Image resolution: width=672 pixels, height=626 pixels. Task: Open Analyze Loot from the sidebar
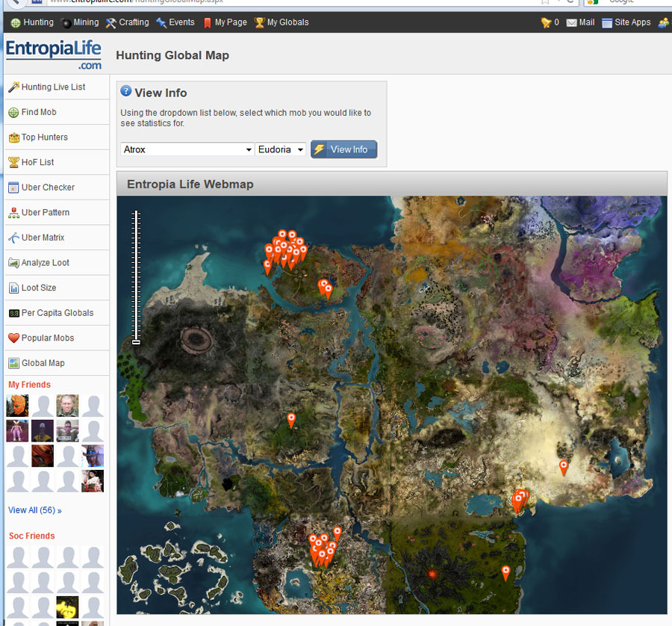pos(57,263)
